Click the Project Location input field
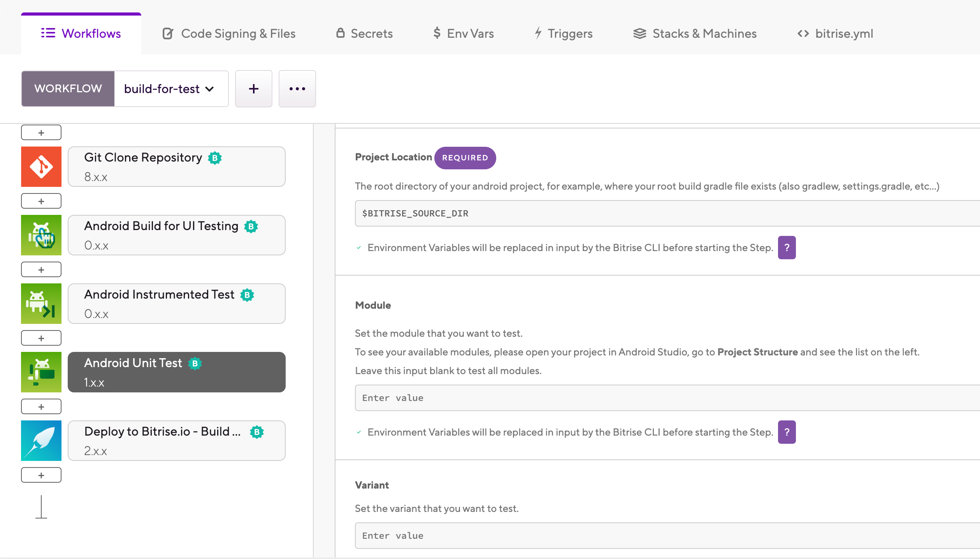 (667, 213)
